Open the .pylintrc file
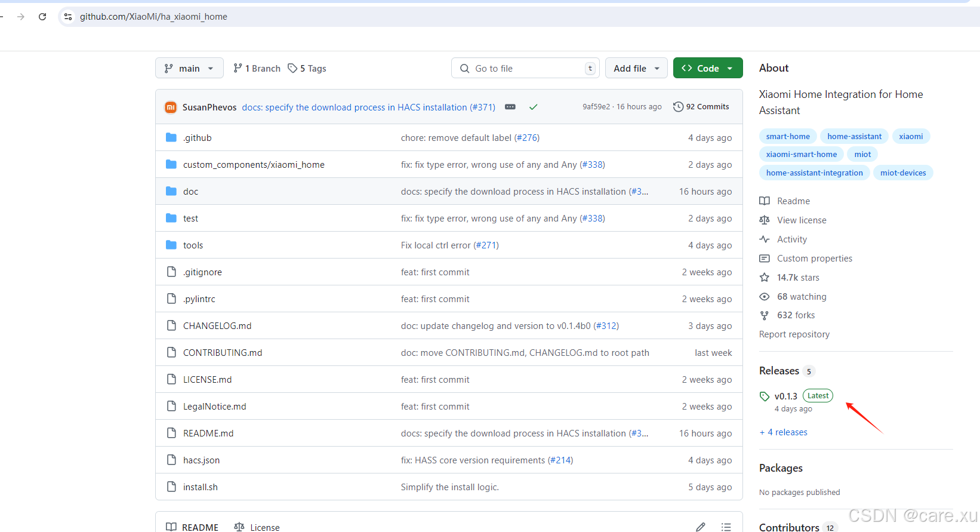The height and width of the screenshot is (532, 980). 199,299
